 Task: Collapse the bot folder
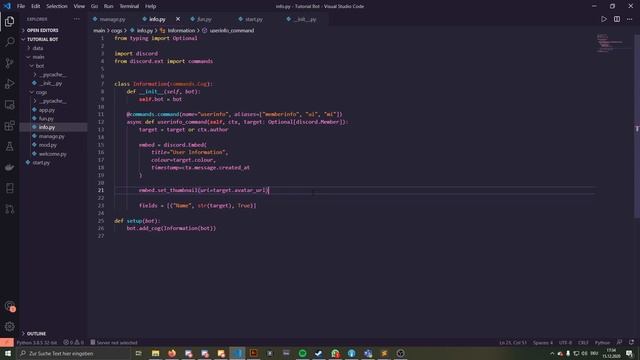[39, 66]
